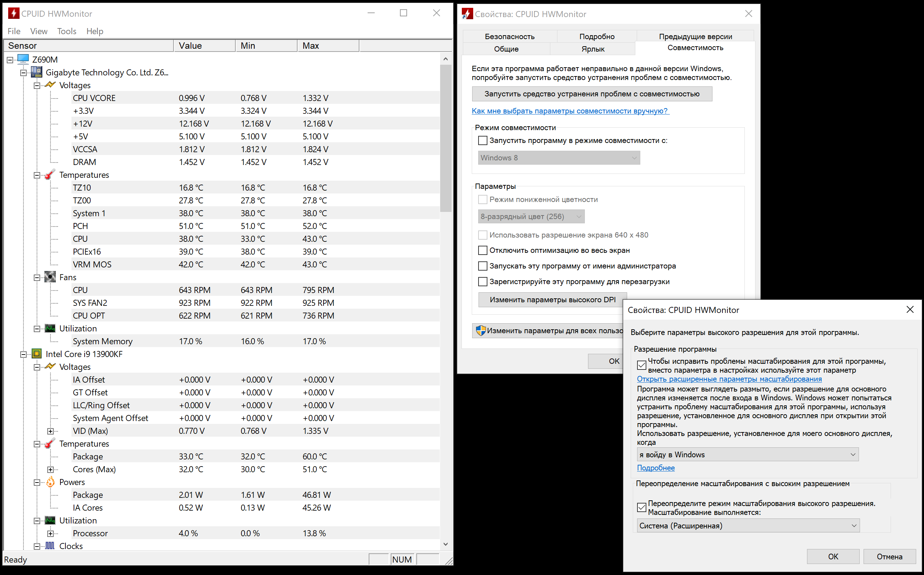Image resolution: width=924 pixels, height=575 pixels.
Task: Click the motherboard Voltages lightning icon
Action: click(x=50, y=85)
